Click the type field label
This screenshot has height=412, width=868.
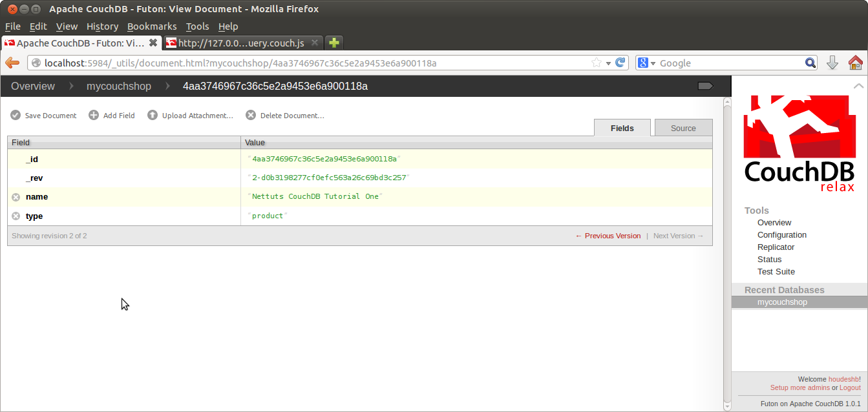34,216
